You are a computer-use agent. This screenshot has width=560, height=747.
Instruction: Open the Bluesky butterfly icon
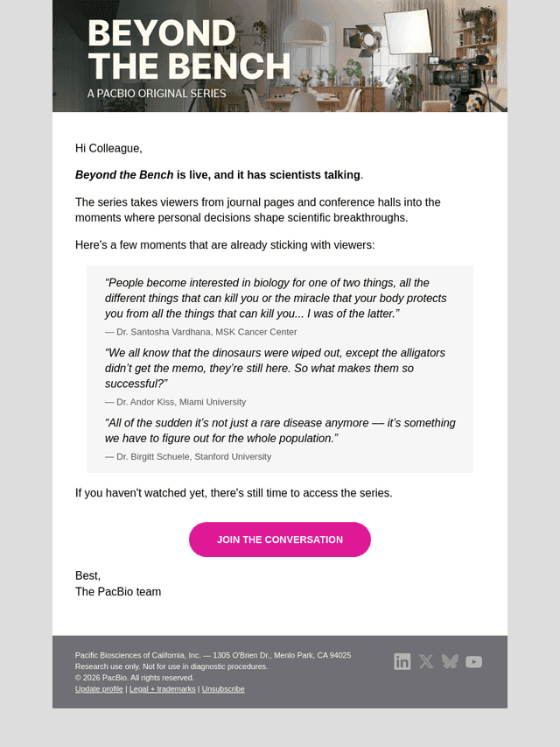450,662
